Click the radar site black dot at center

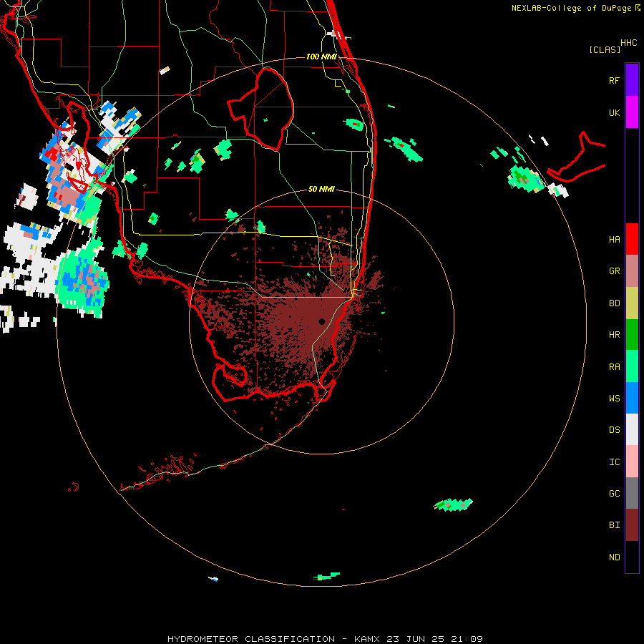point(321,321)
